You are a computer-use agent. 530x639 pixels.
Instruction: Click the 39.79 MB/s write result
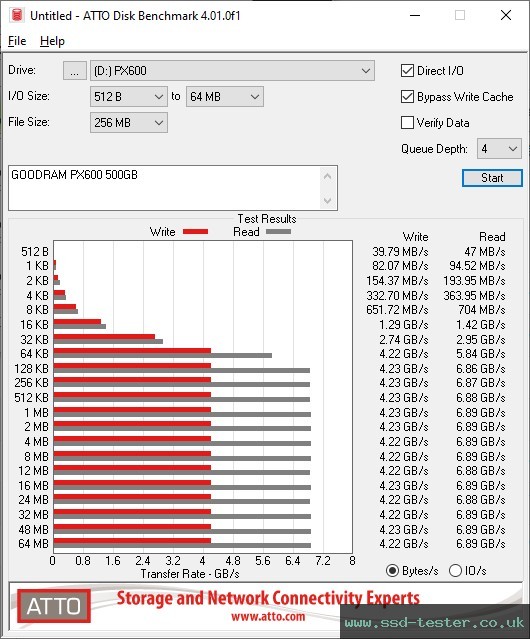[400, 252]
